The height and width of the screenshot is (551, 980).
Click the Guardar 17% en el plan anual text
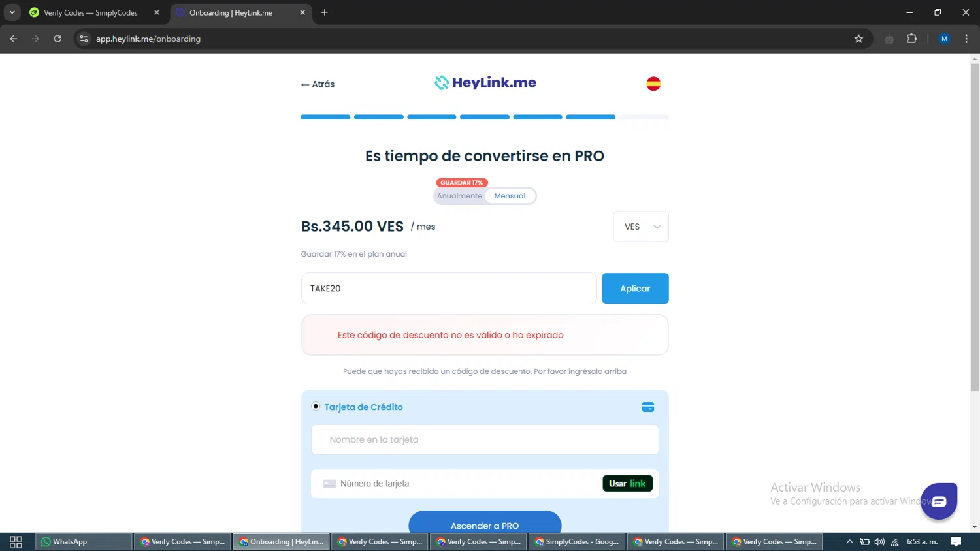point(353,254)
